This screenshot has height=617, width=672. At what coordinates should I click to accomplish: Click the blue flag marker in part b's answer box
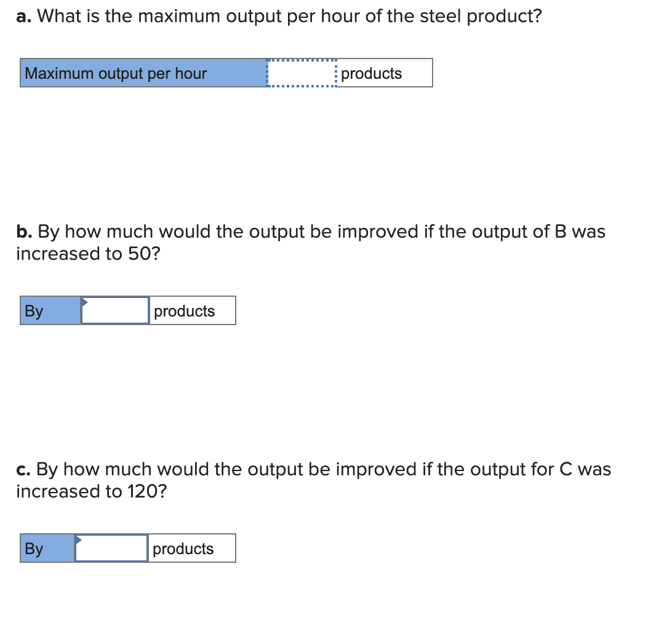[x=84, y=302]
